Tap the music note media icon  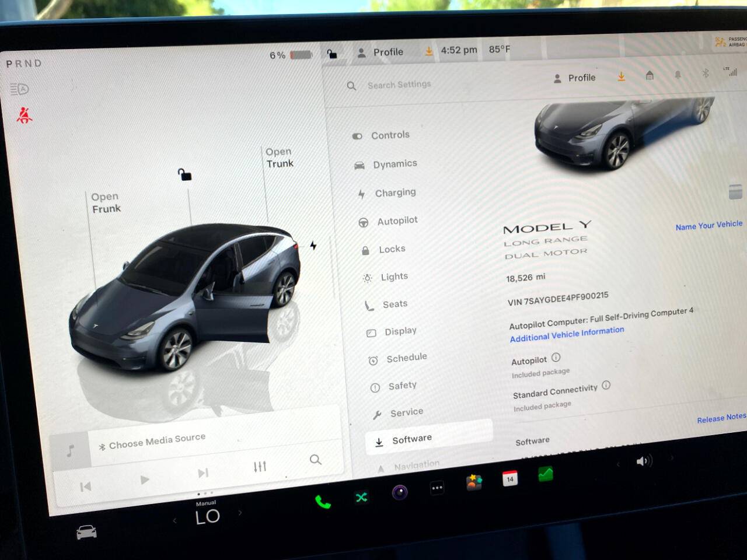pos(71,450)
